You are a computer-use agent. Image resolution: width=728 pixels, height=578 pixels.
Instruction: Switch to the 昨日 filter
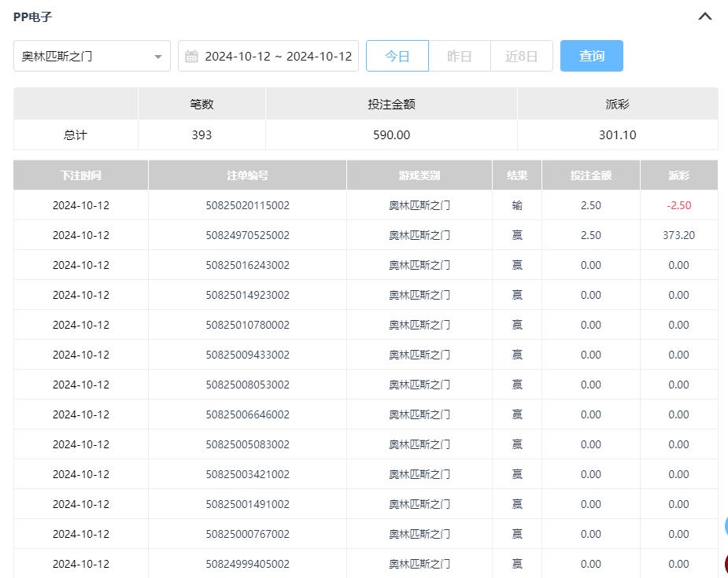coord(460,57)
